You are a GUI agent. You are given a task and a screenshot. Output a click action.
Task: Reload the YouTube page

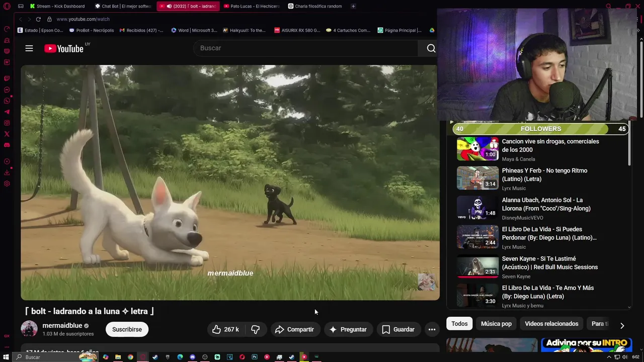[38, 19]
